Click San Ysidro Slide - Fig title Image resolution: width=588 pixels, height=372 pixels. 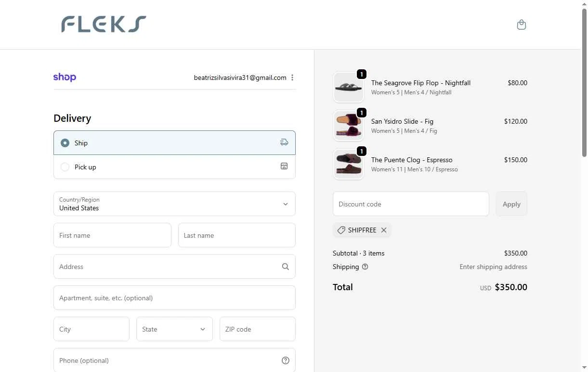(x=402, y=121)
